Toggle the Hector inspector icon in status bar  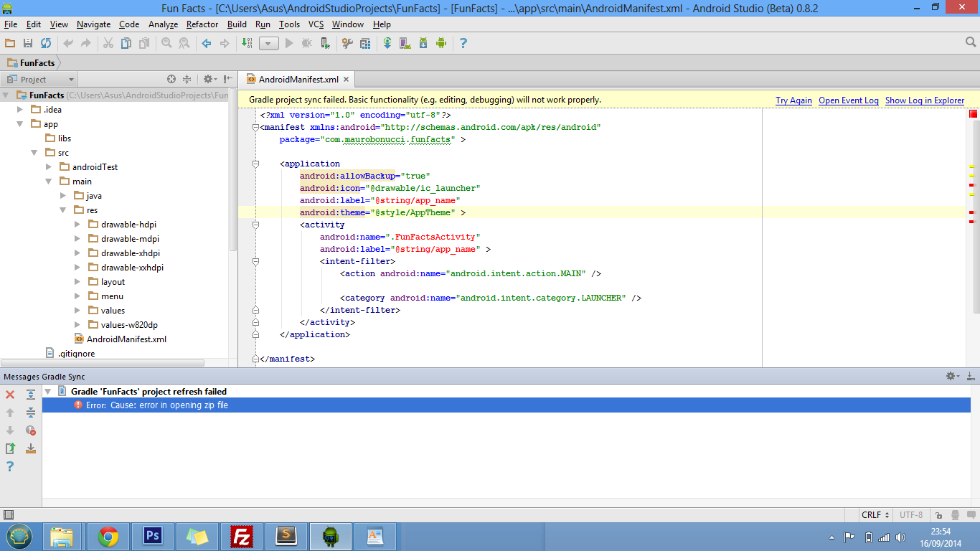click(955, 515)
